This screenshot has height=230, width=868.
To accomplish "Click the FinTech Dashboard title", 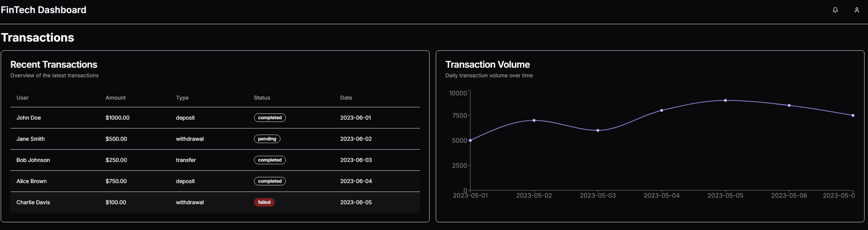I will click(43, 10).
